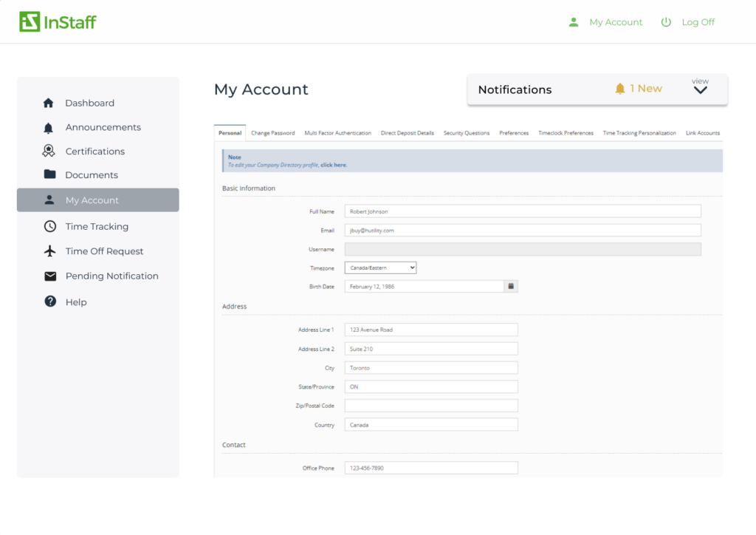Click the Office Phone input field
The height and width of the screenshot is (535, 756).
[431, 468]
